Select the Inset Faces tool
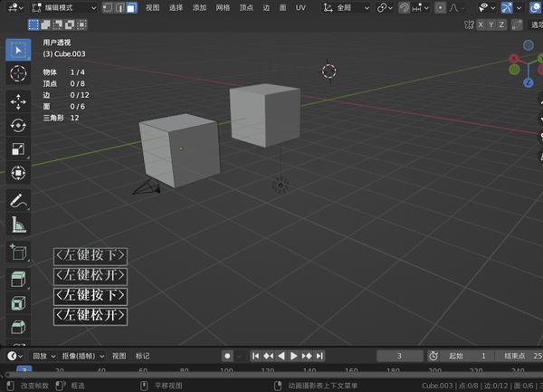The height and width of the screenshot is (392, 543). [18, 303]
